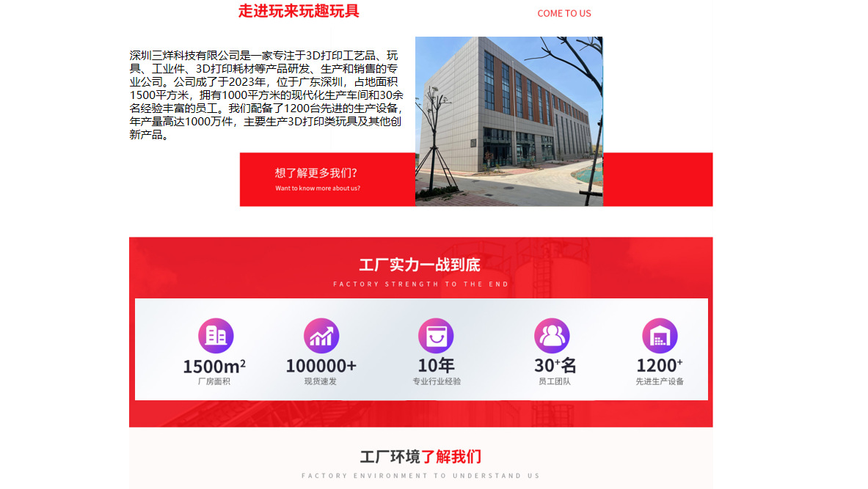Select the factory equipment icon above 1200+

(659, 336)
